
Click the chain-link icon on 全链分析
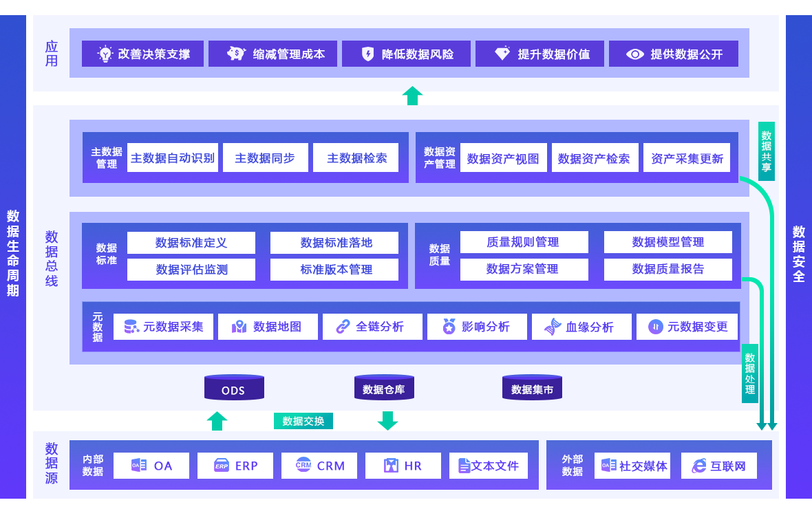tap(343, 326)
